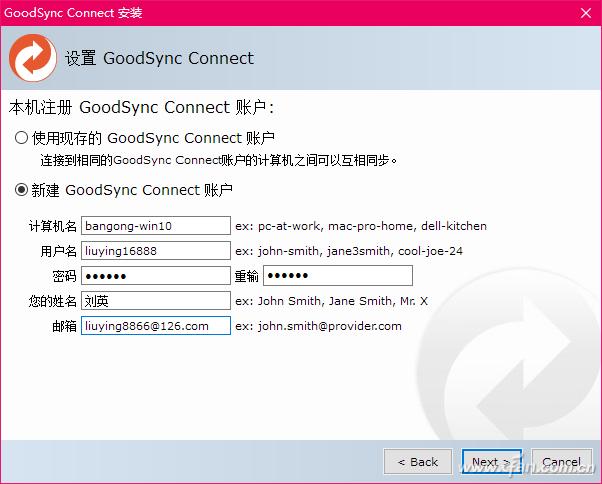
Task: Click the 用户名 field containing liuying16888
Action: coord(156,251)
